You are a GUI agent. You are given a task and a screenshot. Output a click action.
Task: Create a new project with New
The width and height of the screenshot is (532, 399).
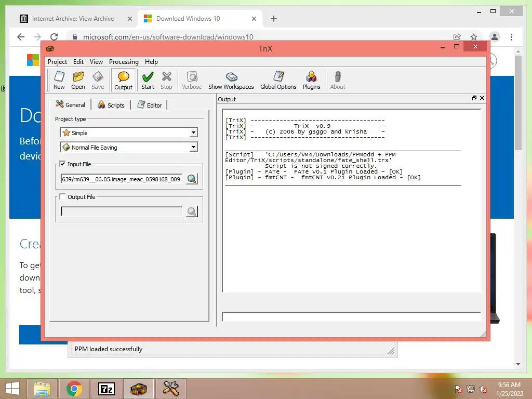pos(59,80)
